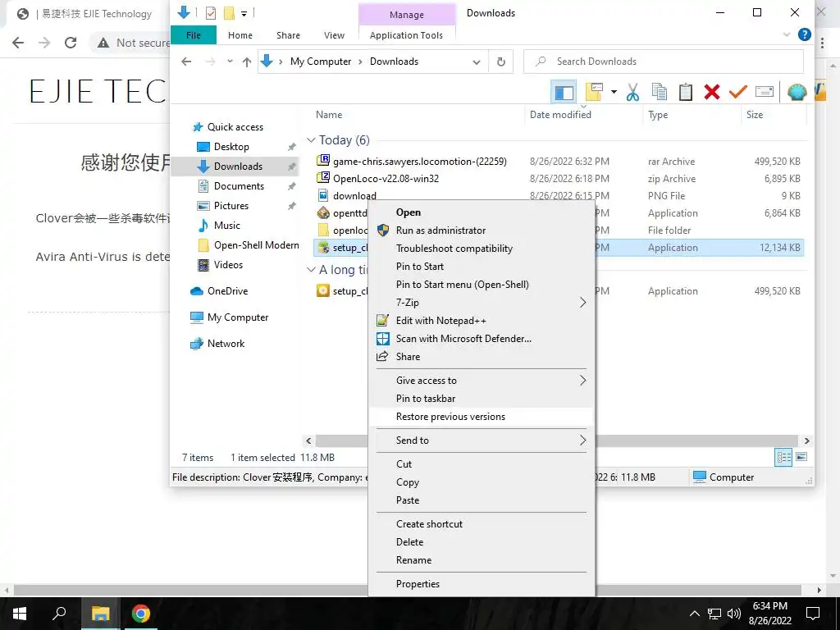The height and width of the screenshot is (630, 840).
Task: Click the Copy pages icon in Explorer toolbar
Action: [x=660, y=92]
